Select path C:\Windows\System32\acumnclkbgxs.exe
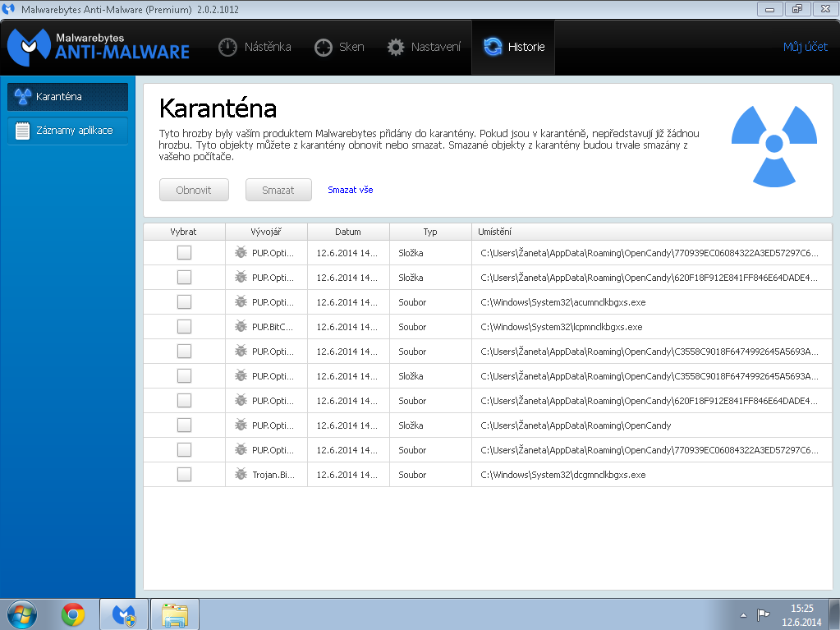 tap(563, 302)
